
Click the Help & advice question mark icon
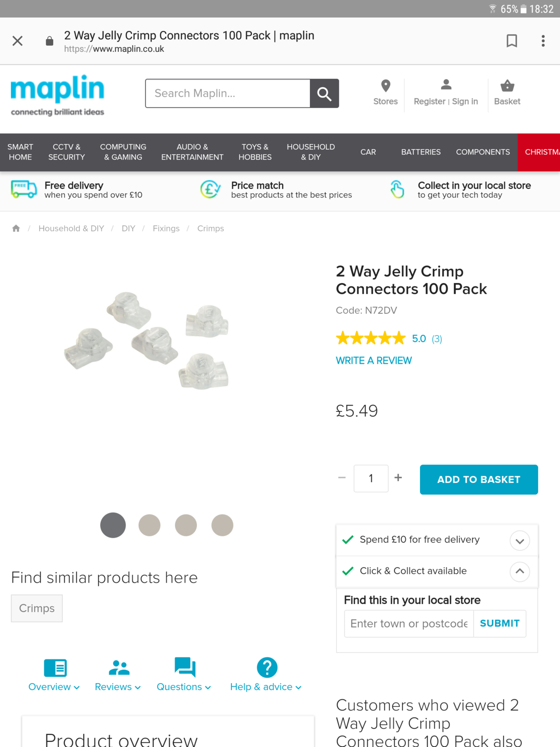point(267,667)
